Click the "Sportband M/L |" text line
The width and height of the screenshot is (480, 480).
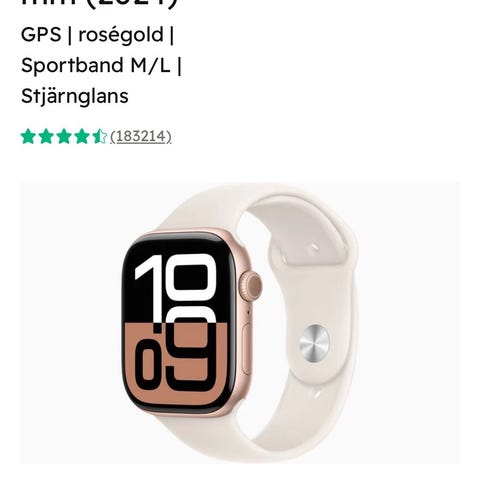coord(101,65)
